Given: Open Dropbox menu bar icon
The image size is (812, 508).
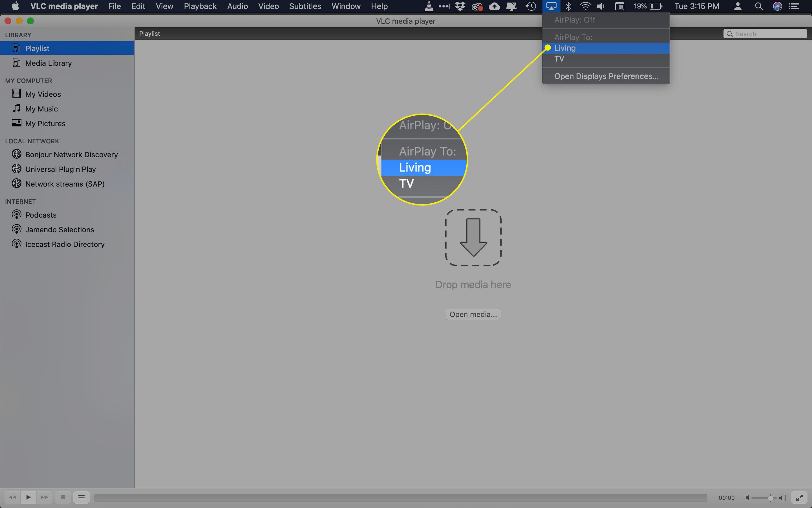Looking at the screenshot, I should click(x=460, y=6).
